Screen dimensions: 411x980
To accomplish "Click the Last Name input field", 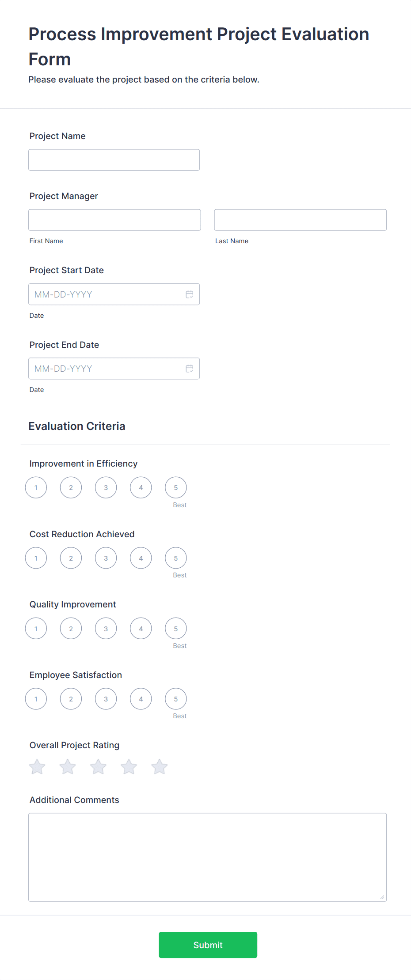I will [300, 220].
